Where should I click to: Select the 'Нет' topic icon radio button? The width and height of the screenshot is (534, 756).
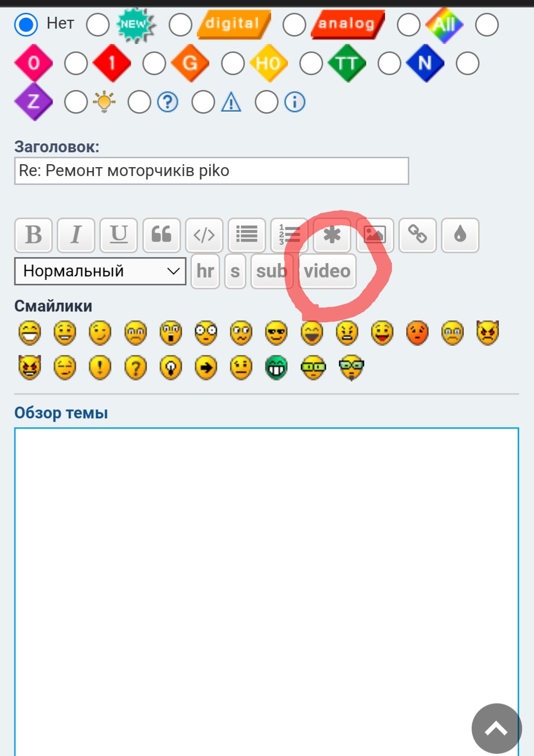pyautogui.click(x=26, y=24)
